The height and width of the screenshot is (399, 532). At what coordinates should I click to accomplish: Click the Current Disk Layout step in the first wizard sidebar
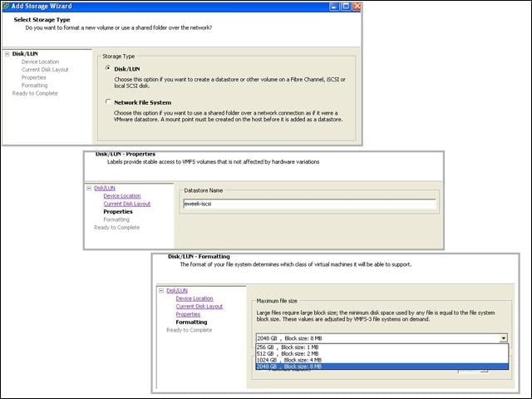(45, 70)
